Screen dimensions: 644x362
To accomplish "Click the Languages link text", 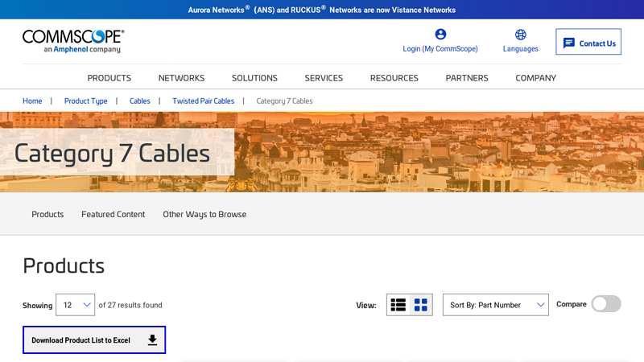I will [x=520, y=49].
